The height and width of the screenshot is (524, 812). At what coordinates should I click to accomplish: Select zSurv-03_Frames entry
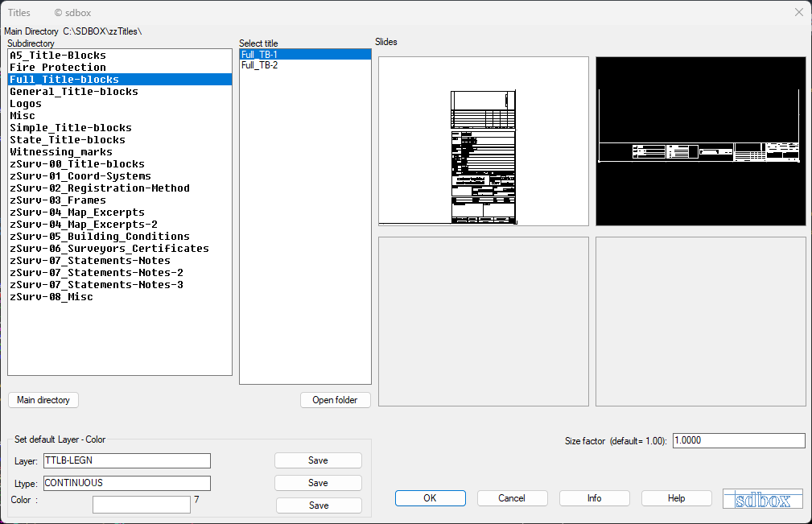pos(120,200)
